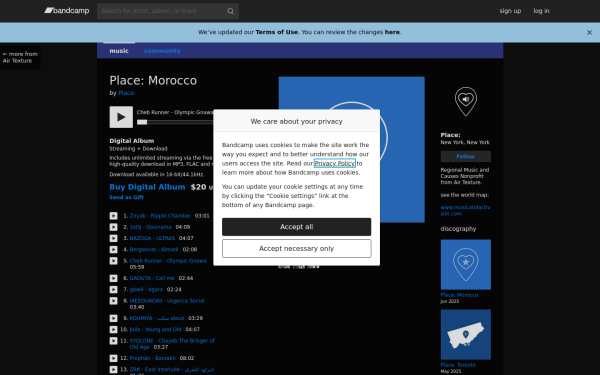Image resolution: width=600 pixels, height=375 pixels.
Task: Play track 6 GAOUTA - Call me
Action: point(114,278)
